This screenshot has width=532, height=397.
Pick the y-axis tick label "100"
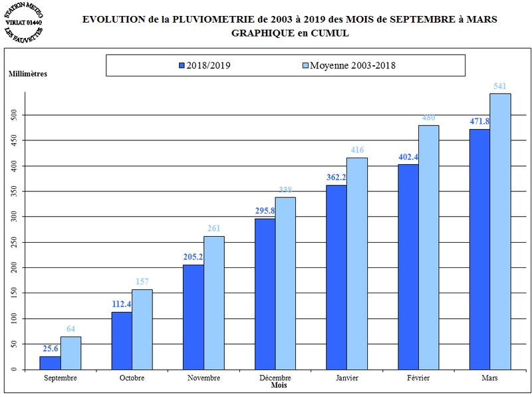pos(13,319)
